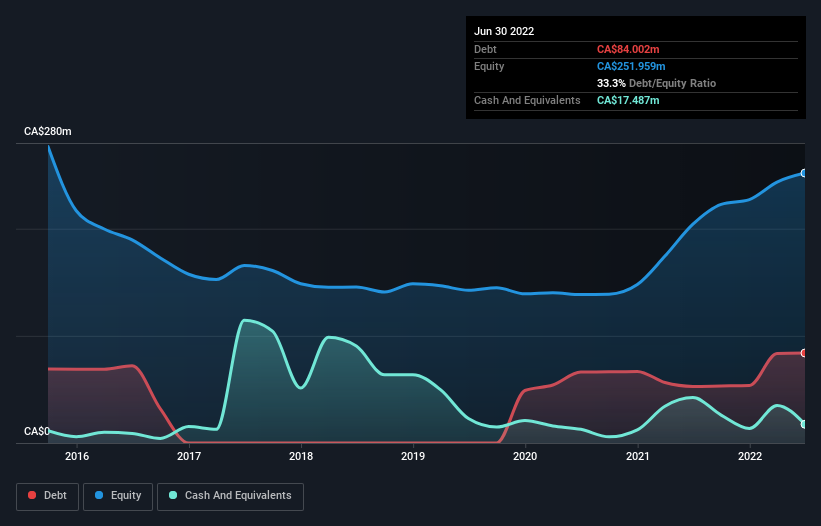Click the 2017 x-axis label
821x526 pixels.
point(189,456)
